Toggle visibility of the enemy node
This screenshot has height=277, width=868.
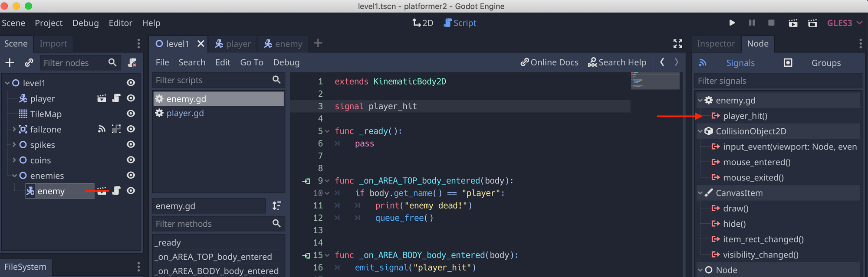point(131,191)
